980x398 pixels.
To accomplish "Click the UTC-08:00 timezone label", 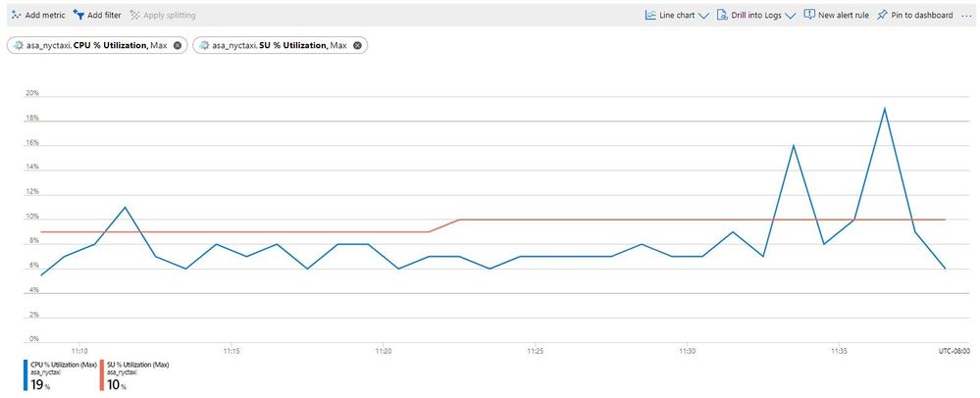I will point(955,352).
